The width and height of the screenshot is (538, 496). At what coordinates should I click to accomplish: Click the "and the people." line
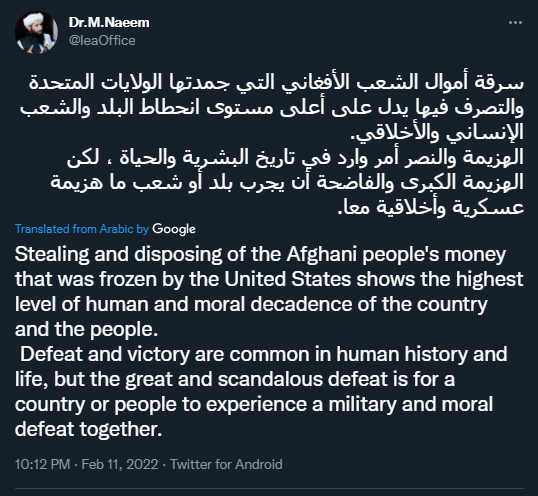[x=86, y=330]
